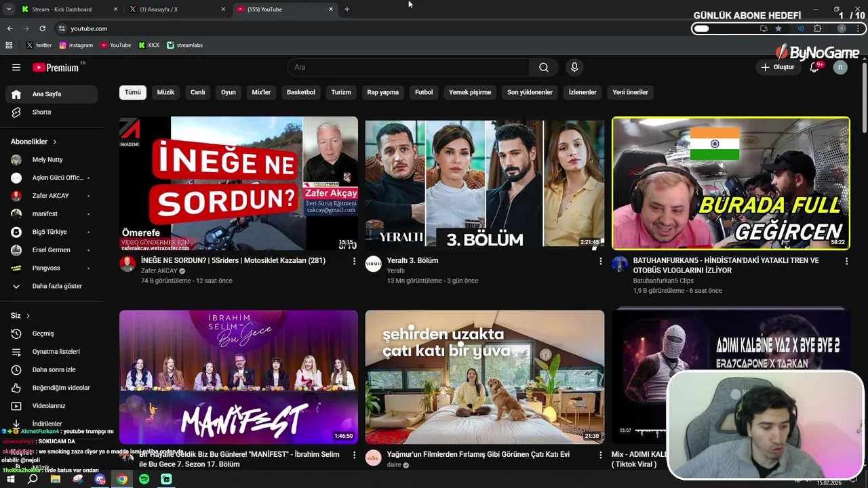Open Geçmiş history in the sidebar
The image size is (868, 488).
point(52,333)
